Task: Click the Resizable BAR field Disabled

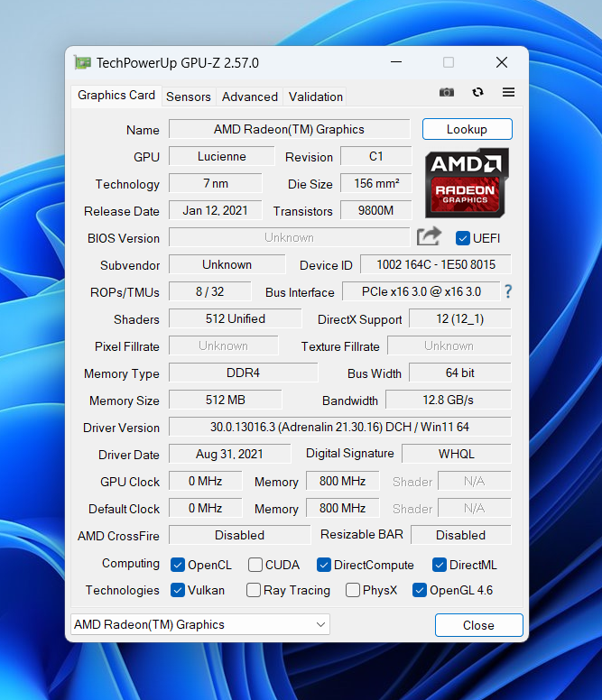Action: 461,535
